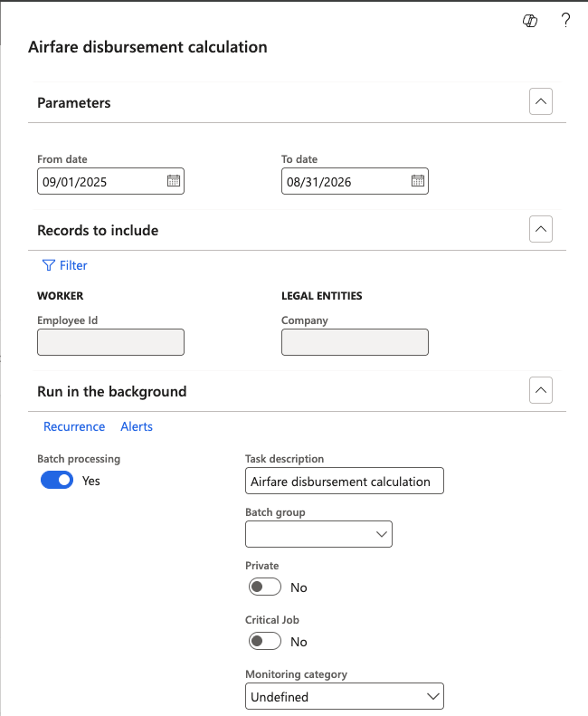
Task: Turn off the Batch processing toggle
Action: click(x=57, y=480)
